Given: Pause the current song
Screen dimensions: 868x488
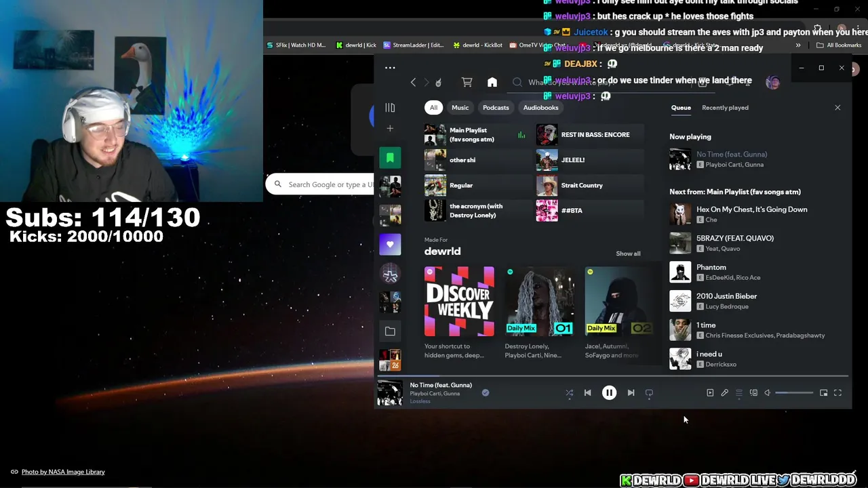Looking at the screenshot, I should (x=609, y=392).
